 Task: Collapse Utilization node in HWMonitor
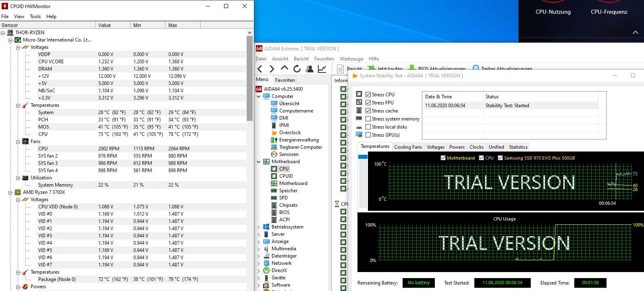click(x=18, y=178)
